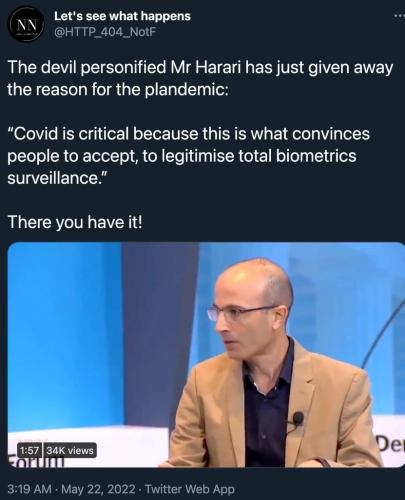Screen dimensions: 405x500
Task: Click the tan blazer in the video frame
Action: pyautogui.click(x=277, y=410)
